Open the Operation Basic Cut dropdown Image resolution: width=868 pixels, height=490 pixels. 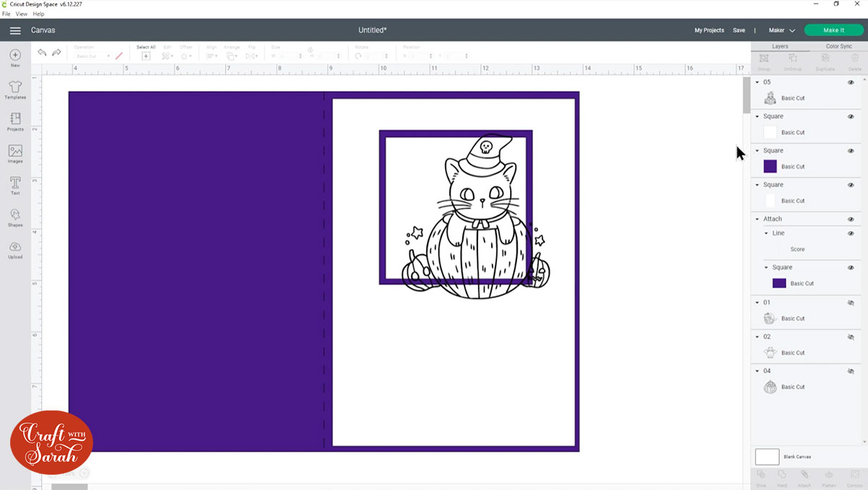click(x=93, y=56)
